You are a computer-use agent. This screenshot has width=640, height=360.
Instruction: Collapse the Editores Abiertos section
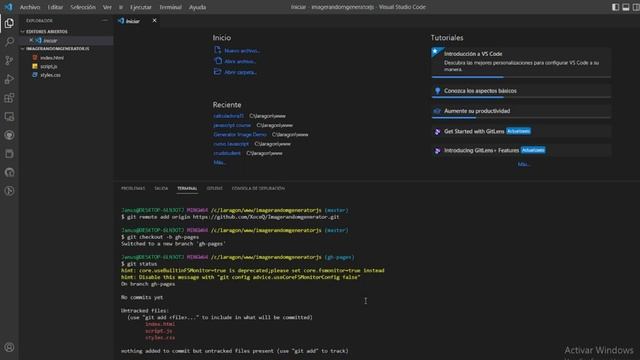pos(23,31)
